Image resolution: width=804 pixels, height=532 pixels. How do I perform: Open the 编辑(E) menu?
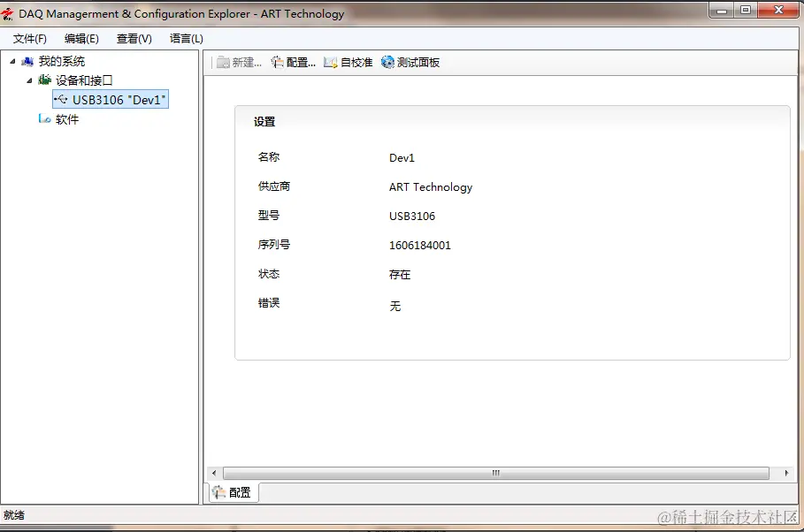(x=81, y=39)
